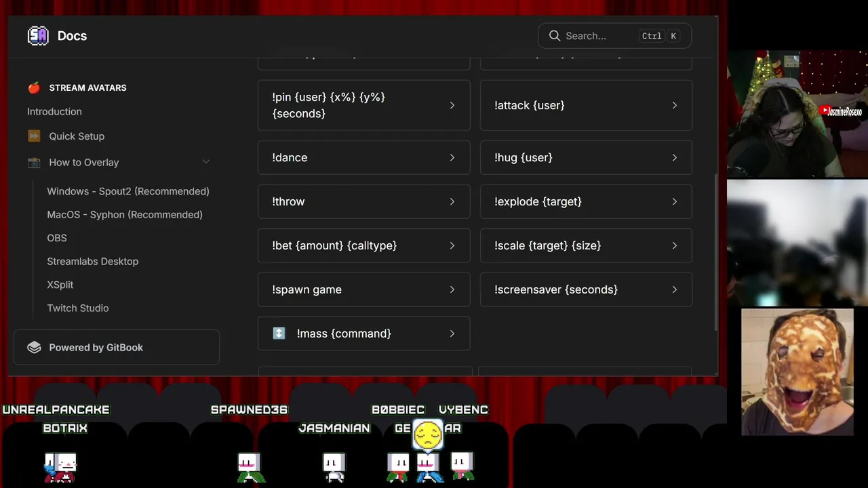This screenshot has width=868, height=488.
Task: Open the !throw command card
Action: [364, 201]
